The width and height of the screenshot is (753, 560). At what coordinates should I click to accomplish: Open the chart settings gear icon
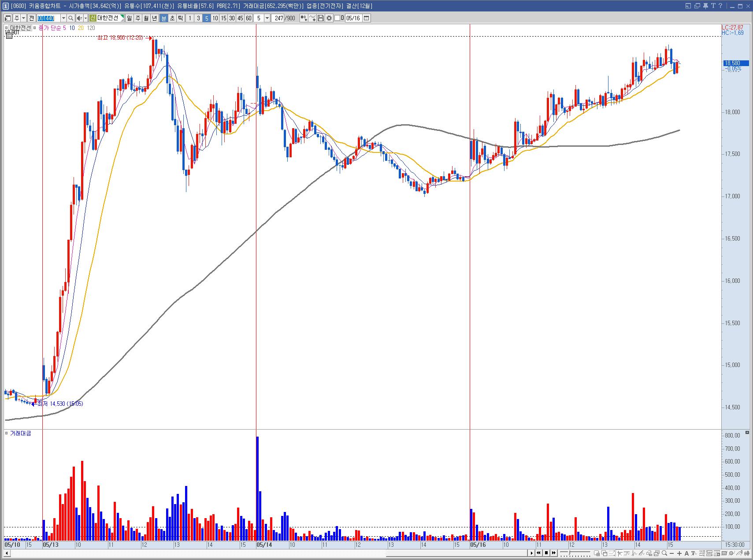(x=329, y=18)
